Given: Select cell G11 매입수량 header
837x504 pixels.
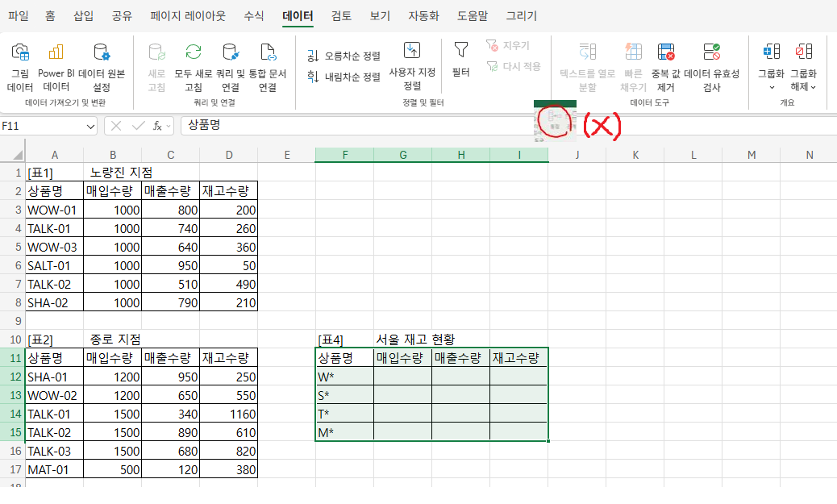Looking at the screenshot, I should point(403,358).
